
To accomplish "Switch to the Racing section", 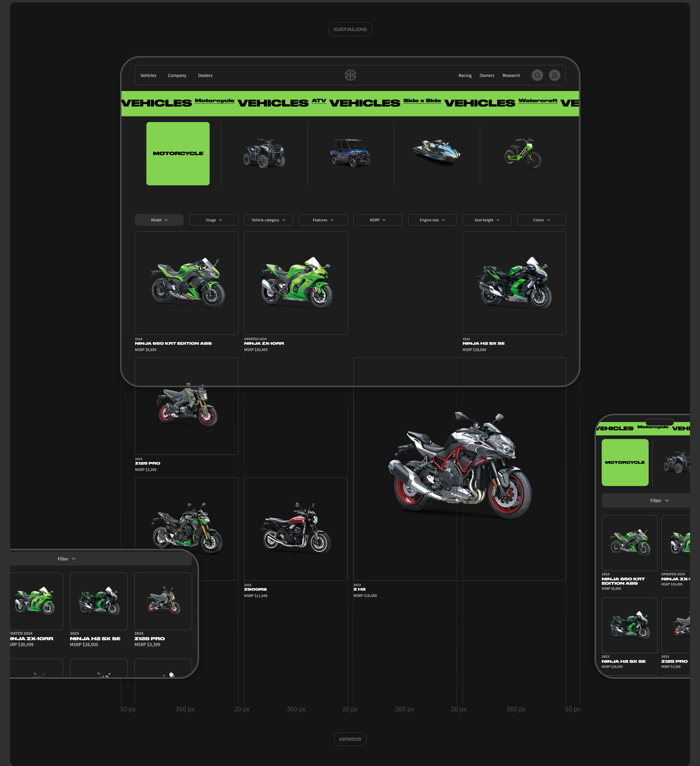I will pyautogui.click(x=465, y=75).
